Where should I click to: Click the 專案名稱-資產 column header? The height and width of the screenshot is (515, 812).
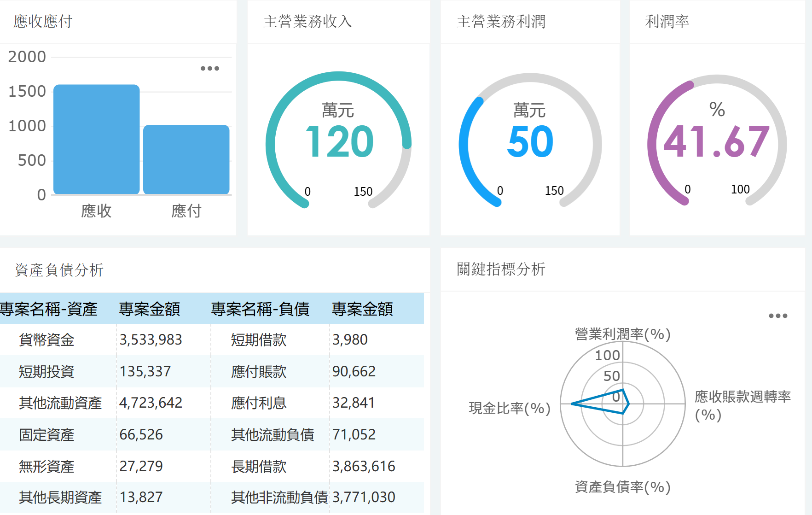(49, 309)
